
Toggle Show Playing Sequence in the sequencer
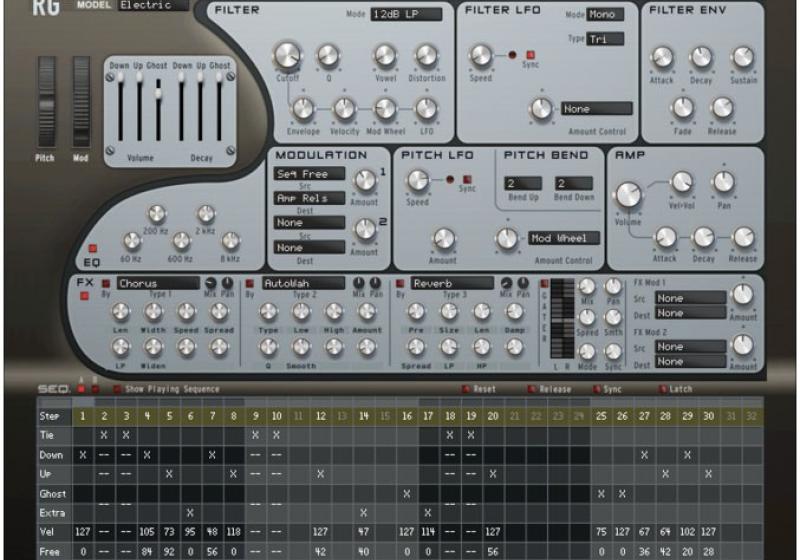117,389
